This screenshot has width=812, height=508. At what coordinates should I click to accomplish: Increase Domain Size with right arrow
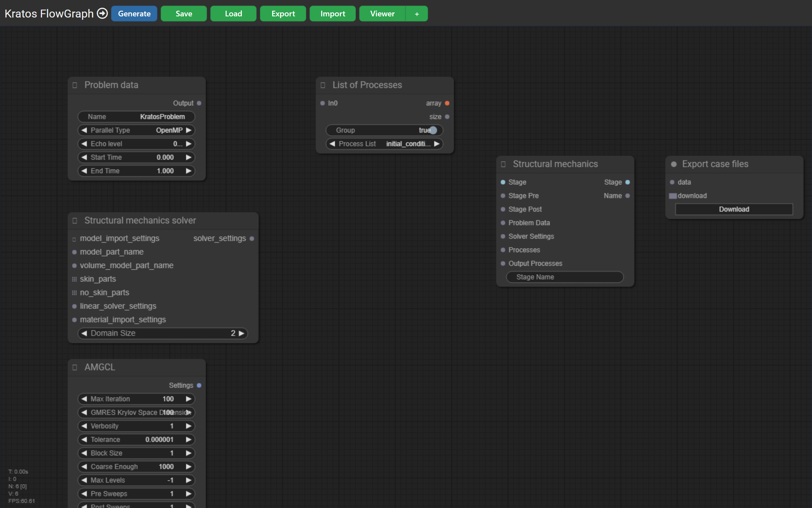241,333
